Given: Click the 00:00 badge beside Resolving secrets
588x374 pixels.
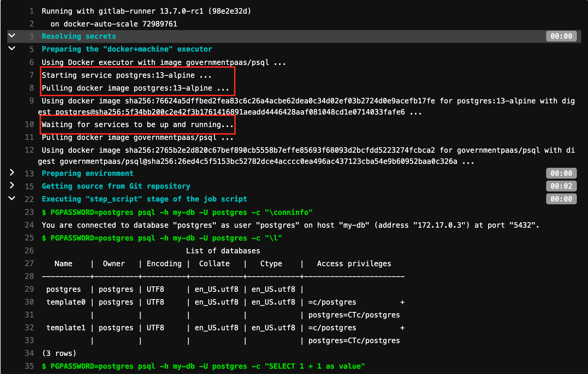Looking at the screenshot, I should [x=561, y=36].
